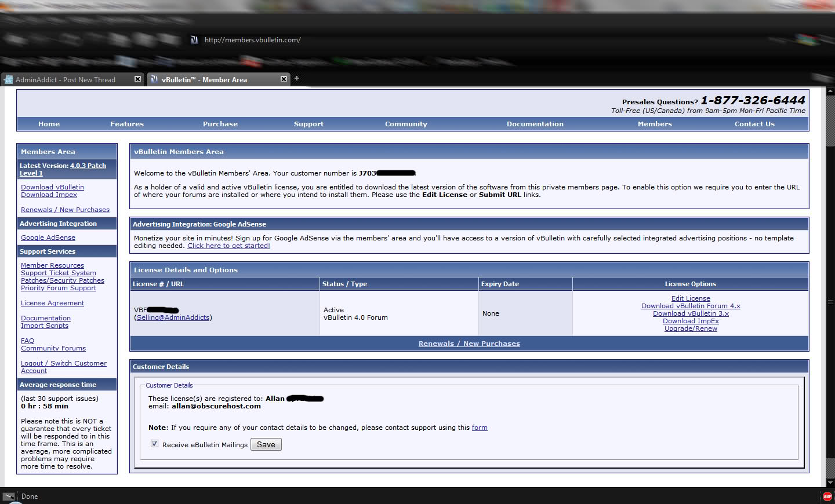Image resolution: width=835 pixels, height=504 pixels.
Task: Switch to the AdminAddict - Post New Thread tab
Action: click(72, 79)
